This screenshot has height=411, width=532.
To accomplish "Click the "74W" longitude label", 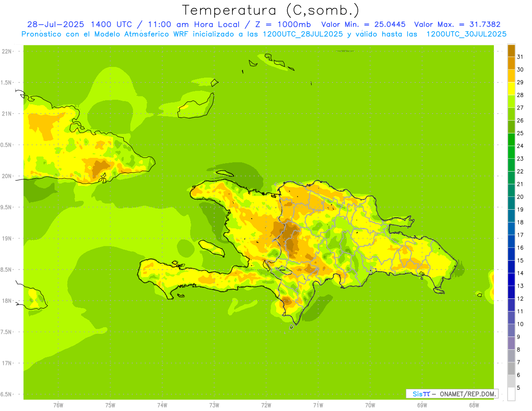I will pyautogui.click(x=162, y=405).
